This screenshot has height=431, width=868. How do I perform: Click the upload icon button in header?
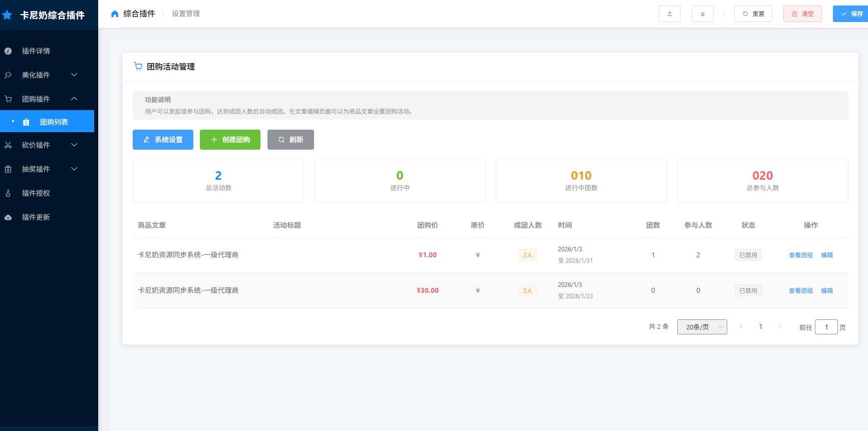click(669, 14)
